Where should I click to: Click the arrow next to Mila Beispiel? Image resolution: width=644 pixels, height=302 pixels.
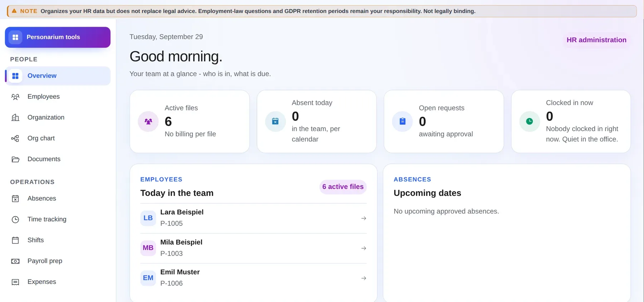click(364, 248)
